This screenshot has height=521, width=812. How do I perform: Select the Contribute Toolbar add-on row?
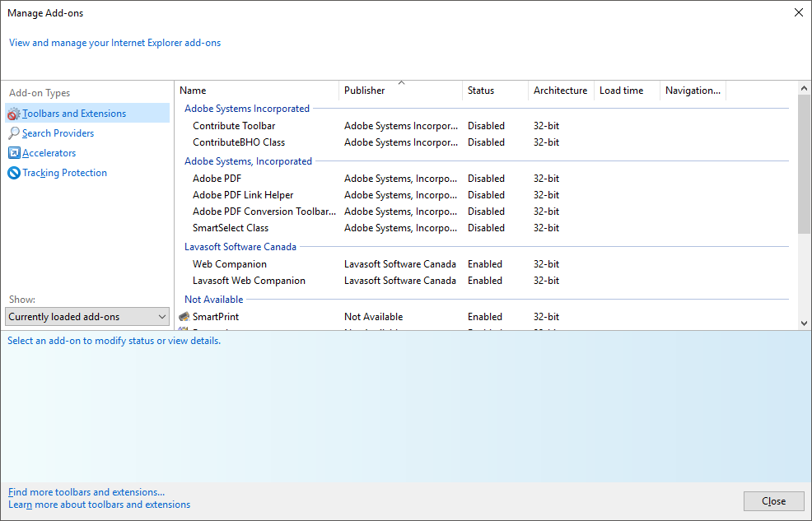click(234, 126)
